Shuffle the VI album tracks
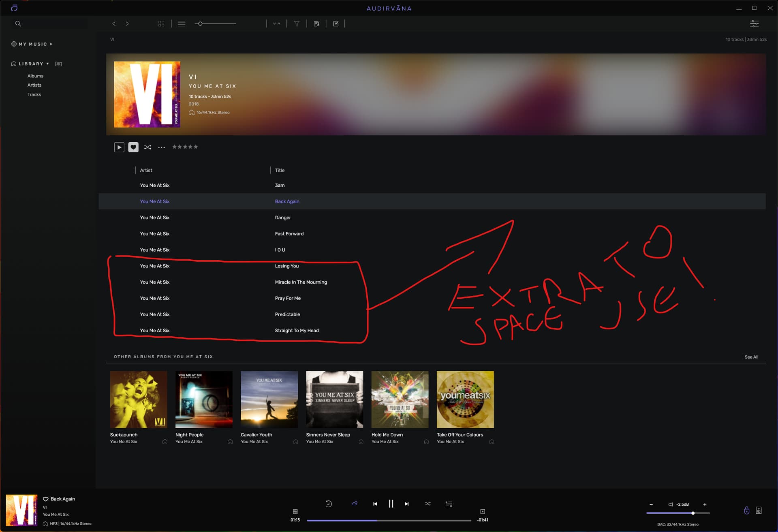The image size is (778, 532). point(147,147)
